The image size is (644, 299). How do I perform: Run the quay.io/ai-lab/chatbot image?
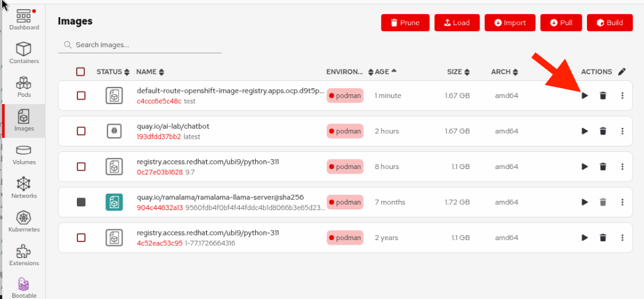[x=584, y=131]
